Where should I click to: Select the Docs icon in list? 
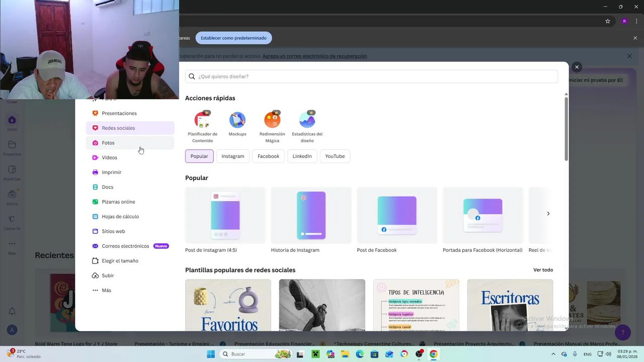(95, 187)
